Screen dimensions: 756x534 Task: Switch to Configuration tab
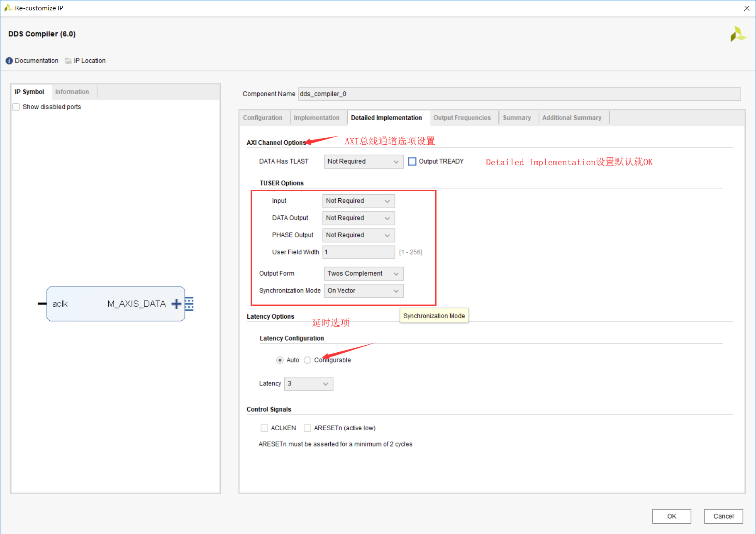(263, 118)
